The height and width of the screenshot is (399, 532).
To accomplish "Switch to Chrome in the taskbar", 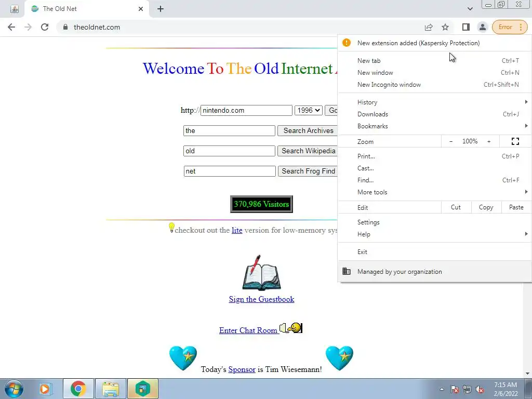I will pyautogui.click(x=78, y=389).
